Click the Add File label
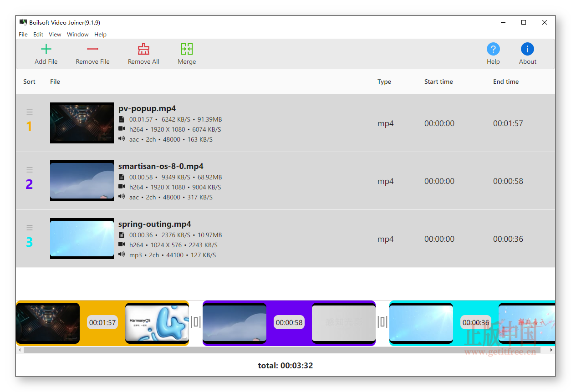This screenshot has height=392, width=571. point(46,61)
